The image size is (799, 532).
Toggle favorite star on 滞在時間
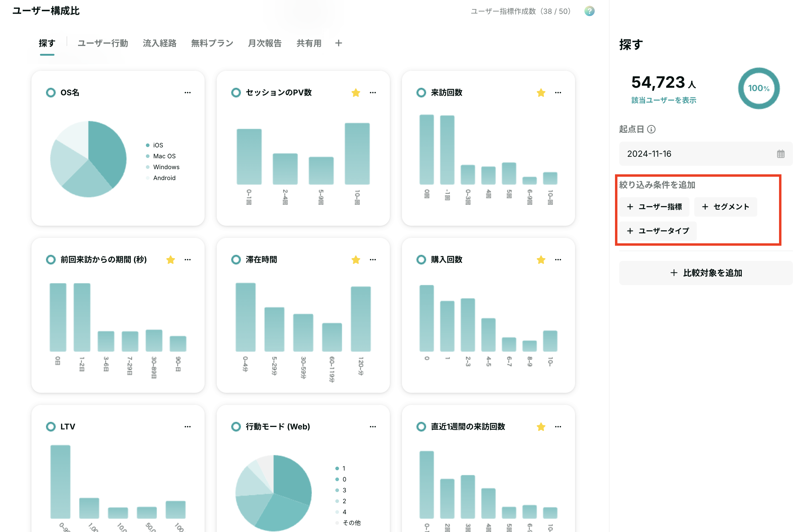click(356, 260)
